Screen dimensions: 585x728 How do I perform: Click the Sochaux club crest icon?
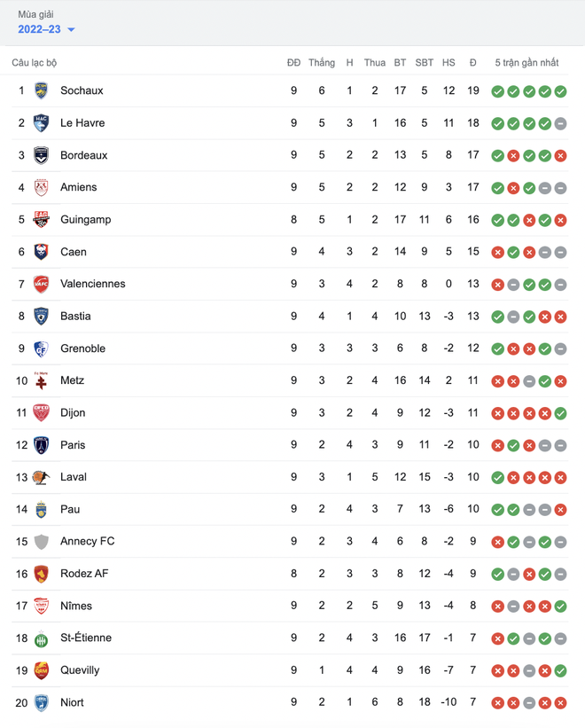(x=41, y=90)
